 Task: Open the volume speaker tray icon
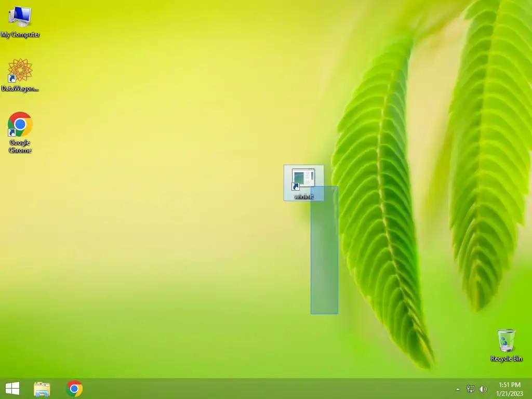483,389
